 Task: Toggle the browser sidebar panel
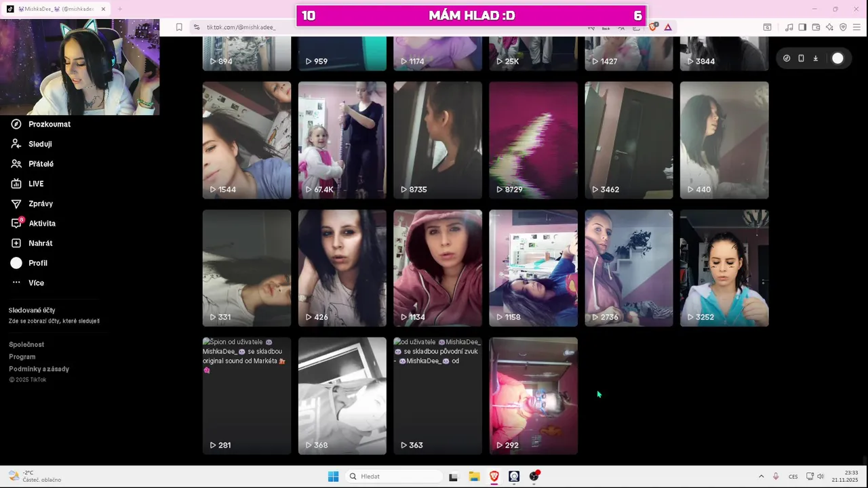pos(802,27)
